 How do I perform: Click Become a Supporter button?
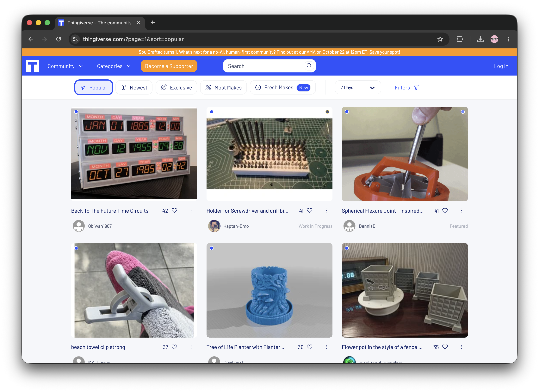(x=169, y=66)
